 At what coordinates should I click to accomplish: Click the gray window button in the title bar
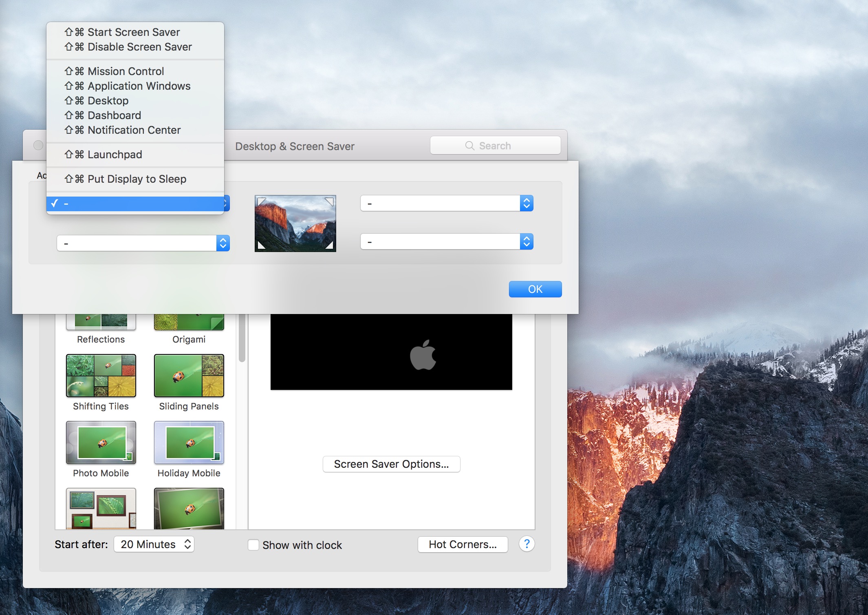point(38,145)
